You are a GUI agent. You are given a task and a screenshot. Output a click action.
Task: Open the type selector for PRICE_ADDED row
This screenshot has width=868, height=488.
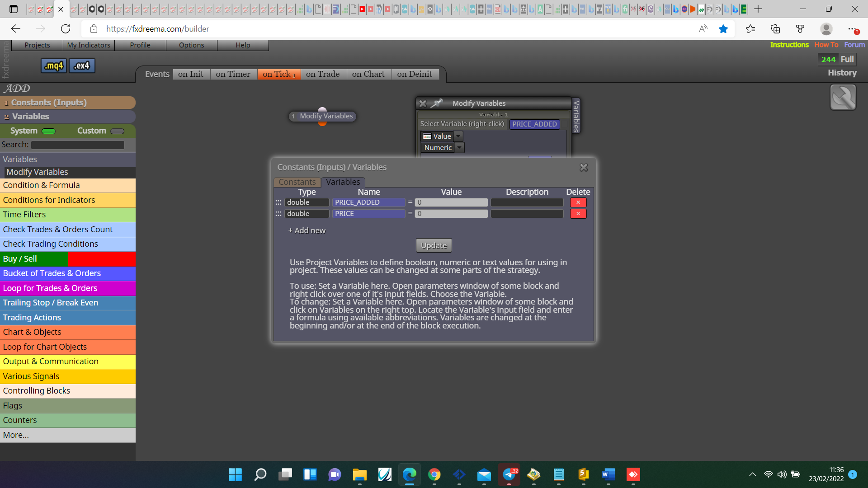307,202
